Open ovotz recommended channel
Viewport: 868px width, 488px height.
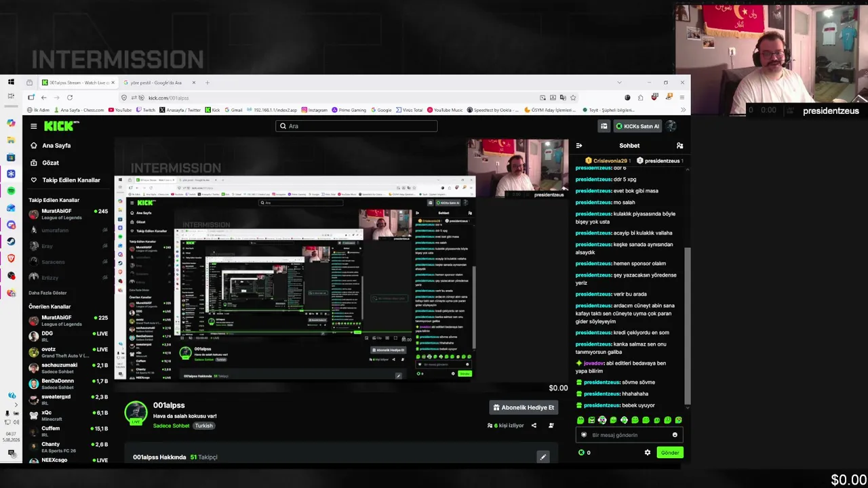(x=68, y=352)
